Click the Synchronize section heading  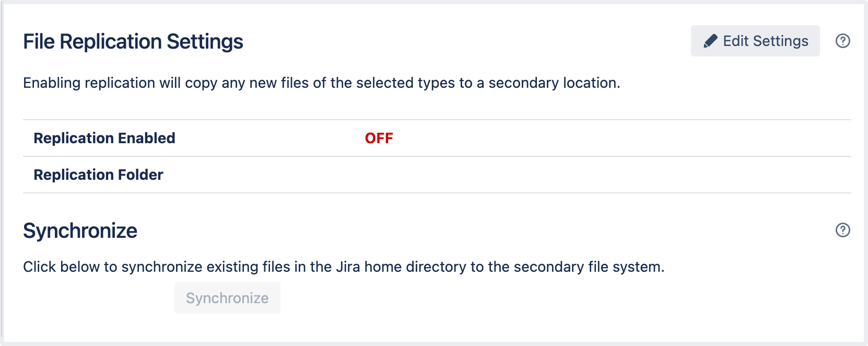point(80,230)
